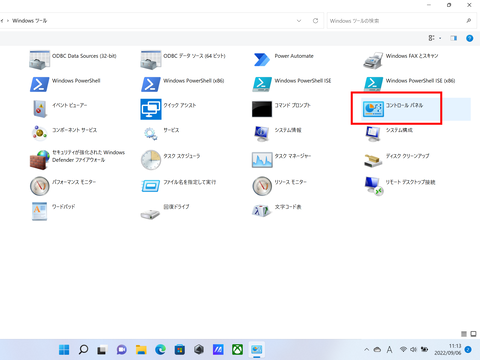The height and width of the screenshot is (360, 480).
Task: Open Microsoft Store from taskbar
Action: click(180, 350)
